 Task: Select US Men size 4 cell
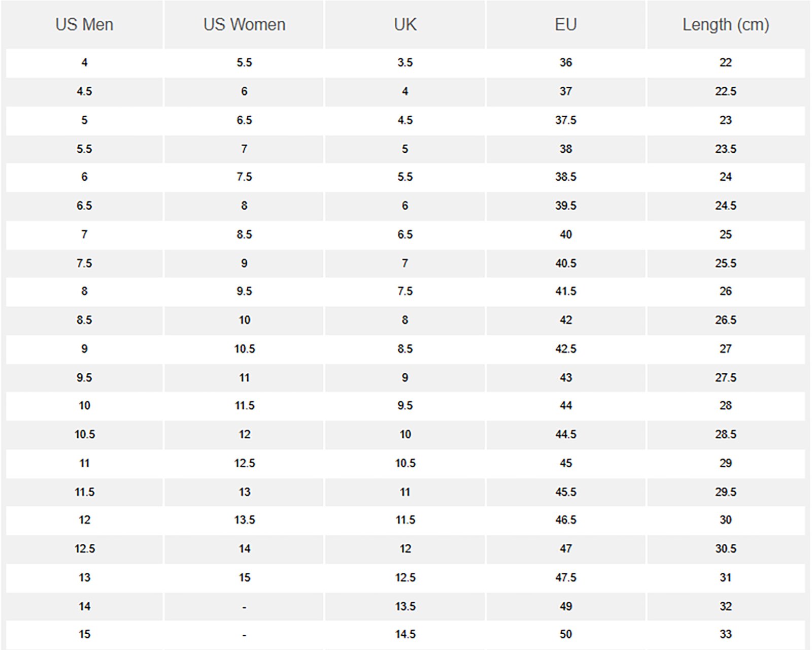(x=84, y=62)
